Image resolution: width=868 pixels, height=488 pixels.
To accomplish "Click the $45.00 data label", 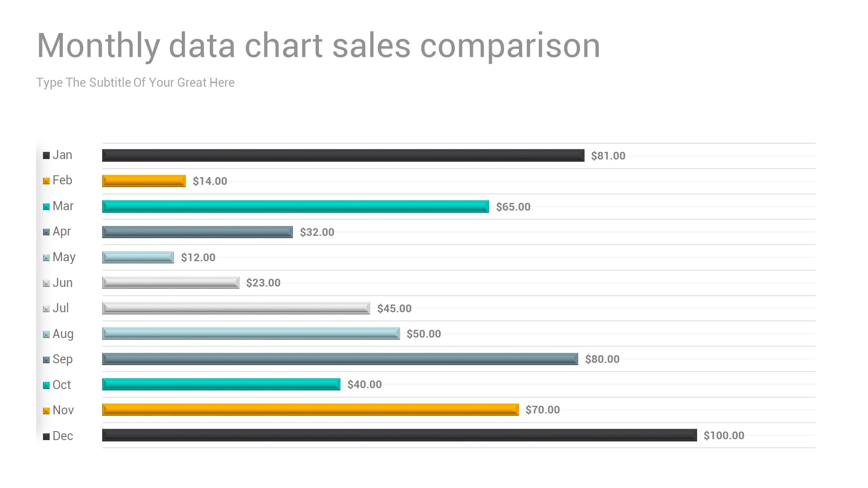I will [394, 309].
